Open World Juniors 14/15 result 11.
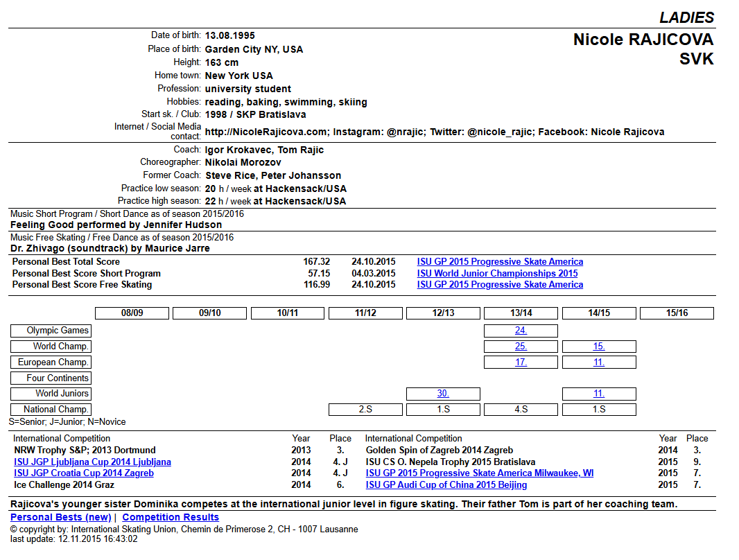 point(598,393)
